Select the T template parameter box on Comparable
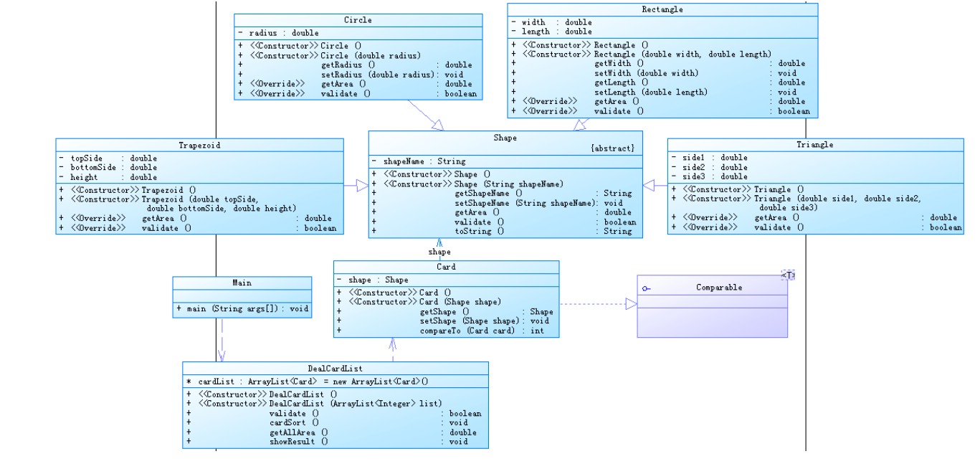 point(789,275)
